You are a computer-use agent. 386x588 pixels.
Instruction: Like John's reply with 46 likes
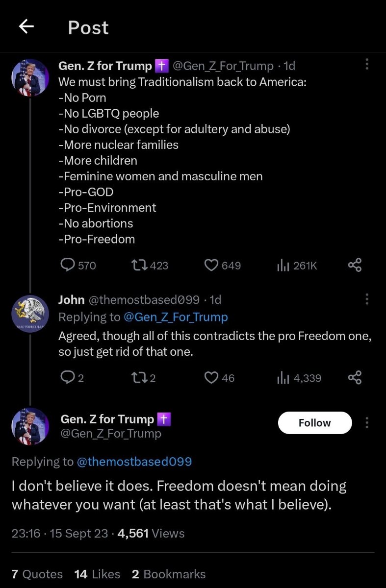211,378
